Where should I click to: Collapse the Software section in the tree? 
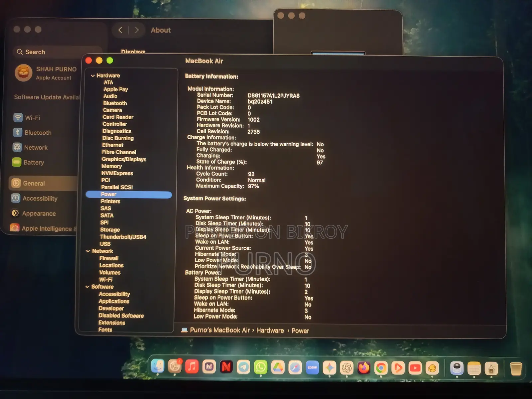[x=87, y=287]
